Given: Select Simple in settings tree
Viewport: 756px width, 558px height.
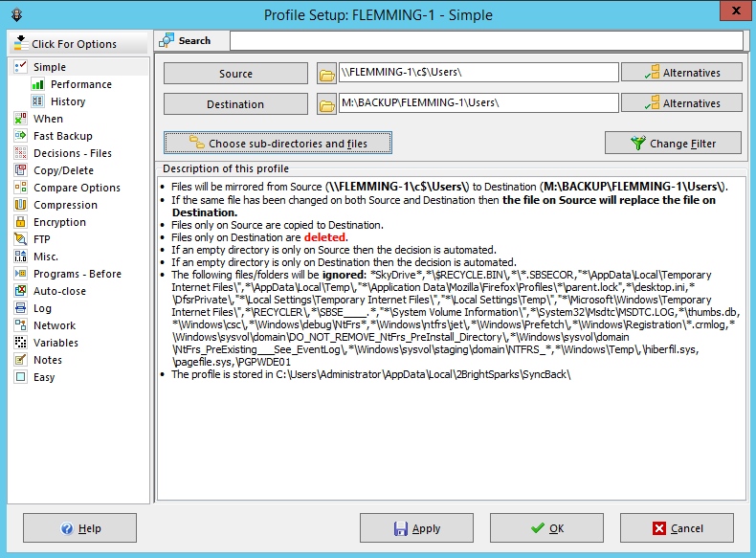Looking at the screenshot, I should [x=50, y=67].
